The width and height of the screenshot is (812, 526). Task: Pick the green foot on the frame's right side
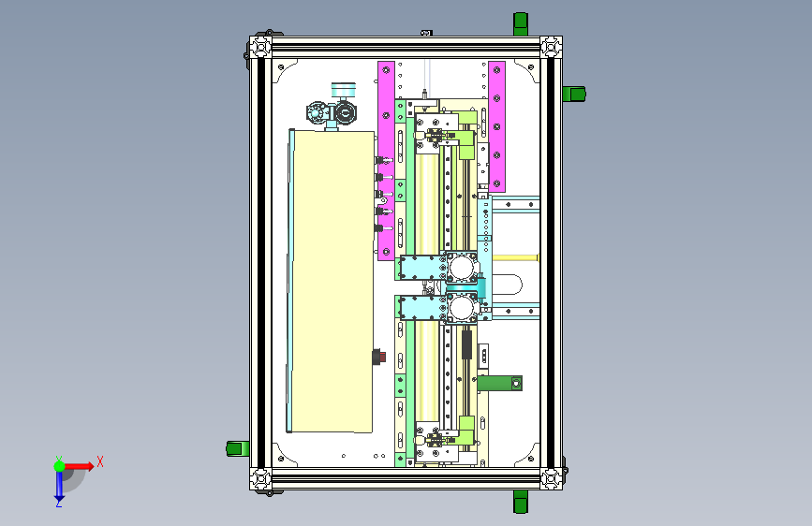[x=574, y=95]
